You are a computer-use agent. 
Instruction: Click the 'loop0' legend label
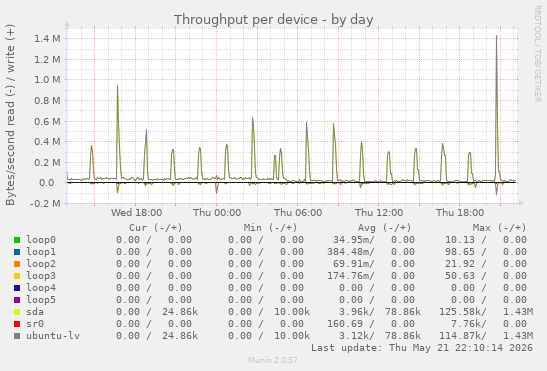pos(41,240)
